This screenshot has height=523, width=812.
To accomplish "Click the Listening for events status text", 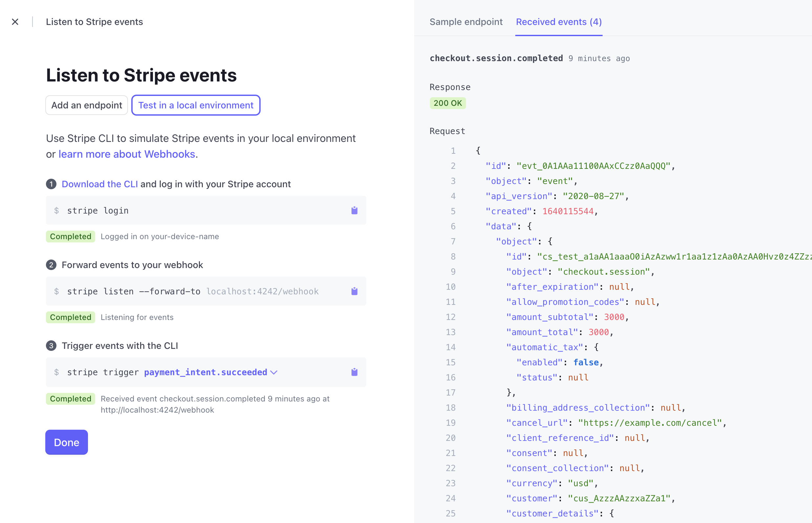I will pos(137,317).
